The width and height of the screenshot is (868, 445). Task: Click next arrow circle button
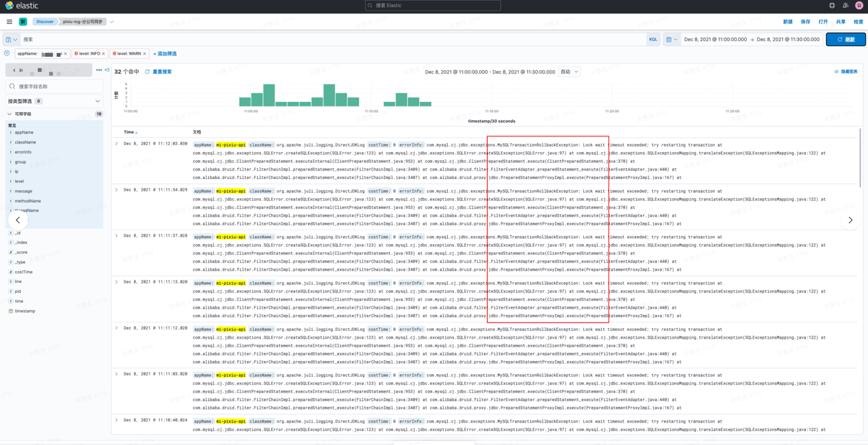[851, 220]
